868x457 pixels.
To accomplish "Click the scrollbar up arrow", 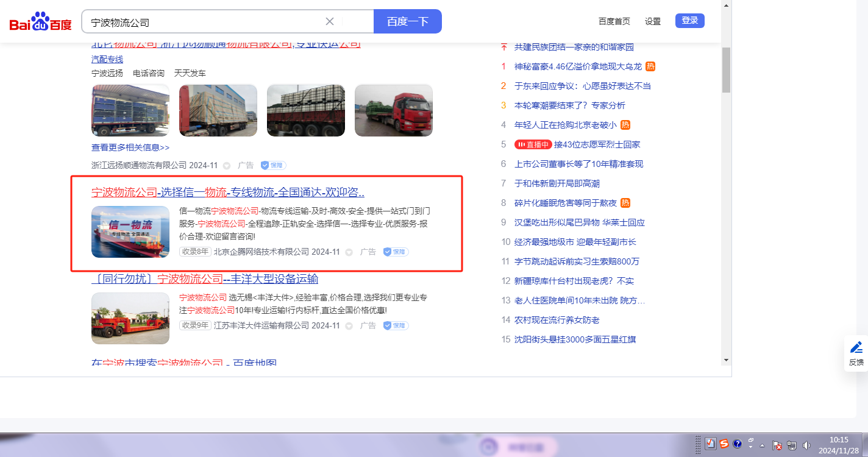I will [x=726, y=5].
